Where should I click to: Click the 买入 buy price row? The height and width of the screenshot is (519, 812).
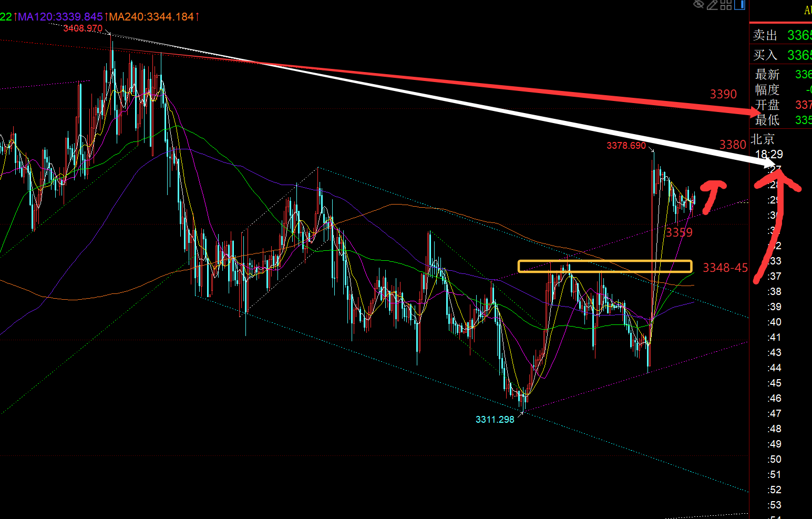coord(781,55)
